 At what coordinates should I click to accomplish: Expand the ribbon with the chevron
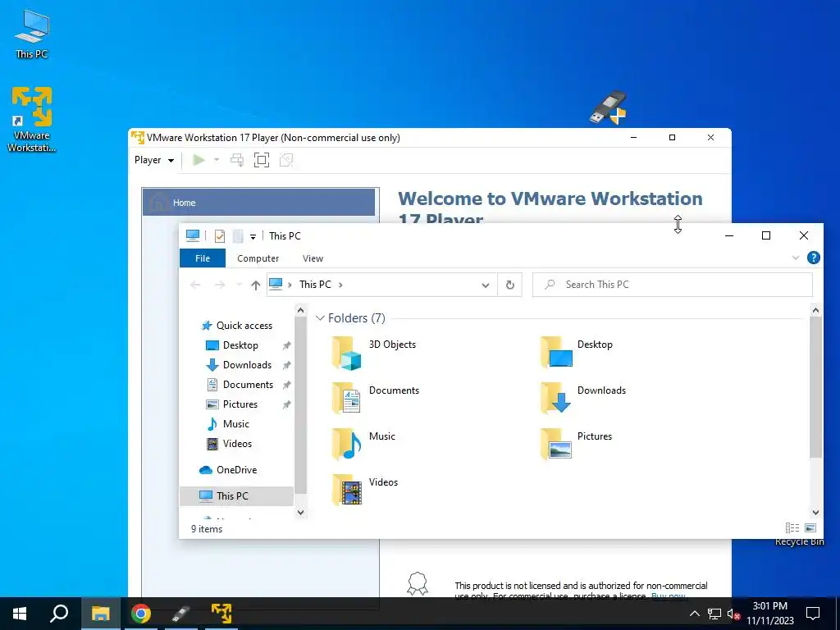(796, 258)
